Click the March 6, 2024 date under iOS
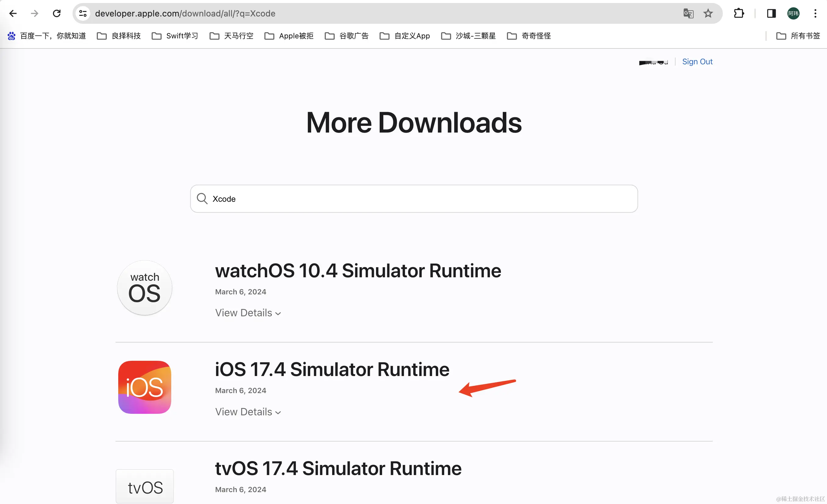827x504 pixels. [x=241, y=391]
